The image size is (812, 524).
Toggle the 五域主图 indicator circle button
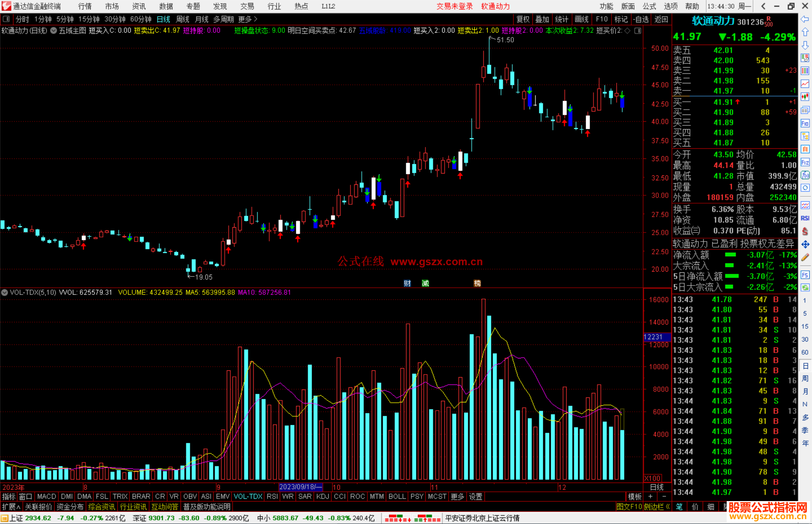(54, 30)
